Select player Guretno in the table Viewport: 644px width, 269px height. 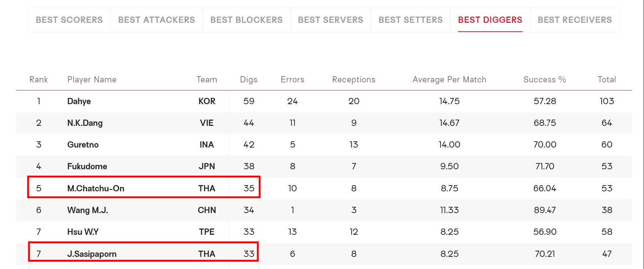83,145
